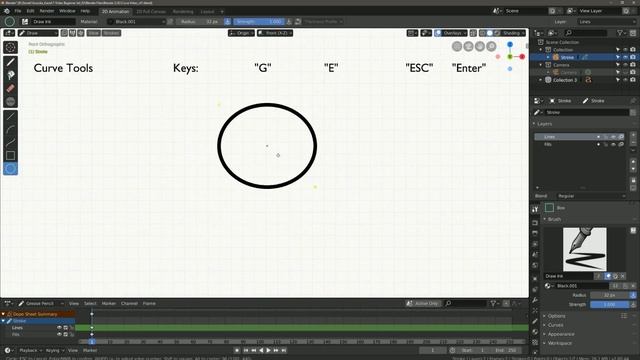Open the Front (X-Z) drawing plane dropdown

coord(275,33)
